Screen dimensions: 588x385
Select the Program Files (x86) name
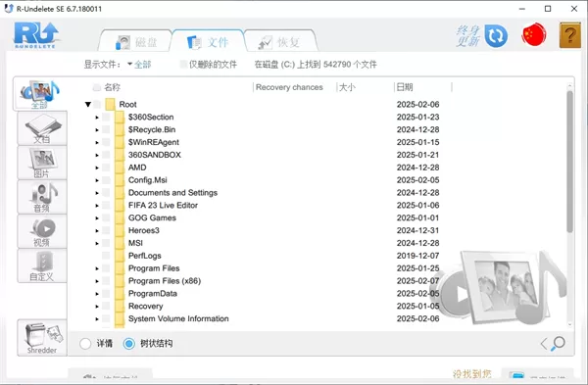pos(165,281)
